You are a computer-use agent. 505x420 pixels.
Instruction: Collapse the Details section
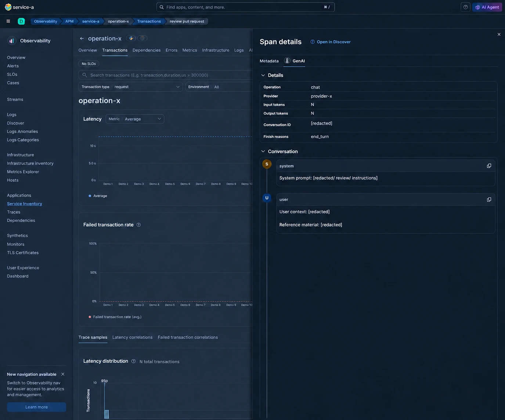click(263, 75)
